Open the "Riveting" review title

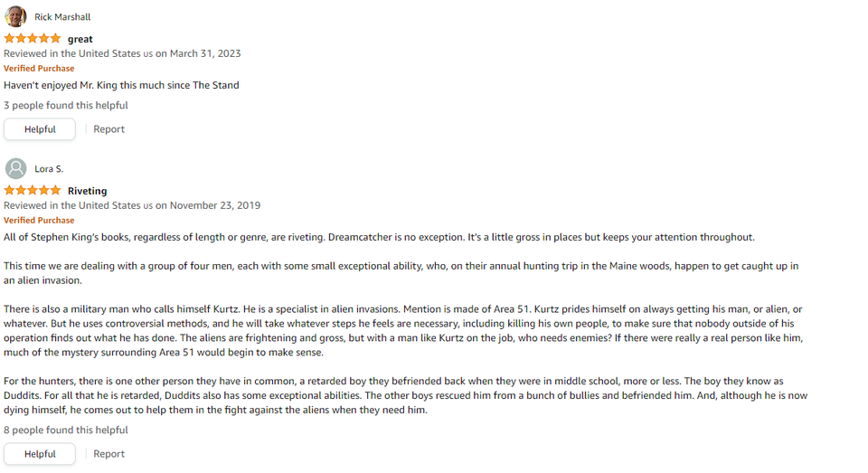click(88, 191)
